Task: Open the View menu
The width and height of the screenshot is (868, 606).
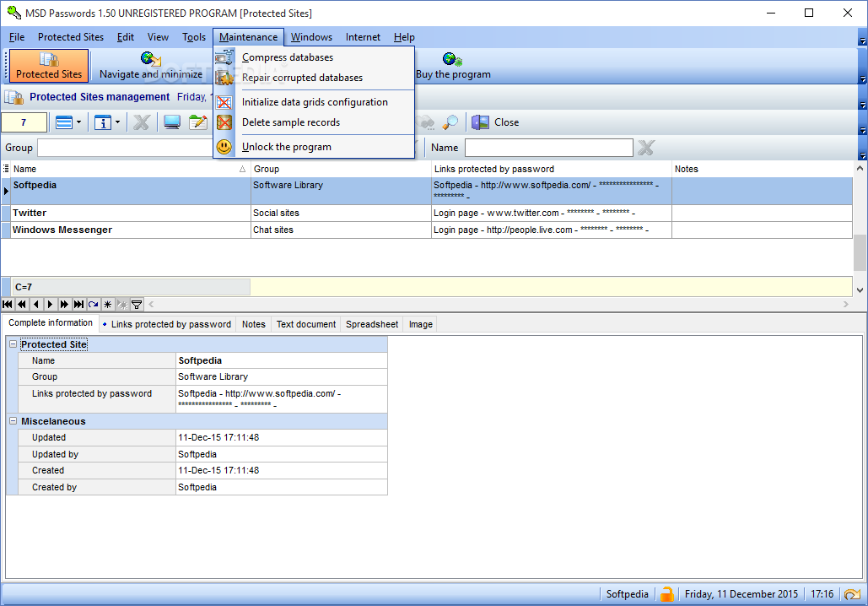Action: pyautogui.click(x=158, y=37)
